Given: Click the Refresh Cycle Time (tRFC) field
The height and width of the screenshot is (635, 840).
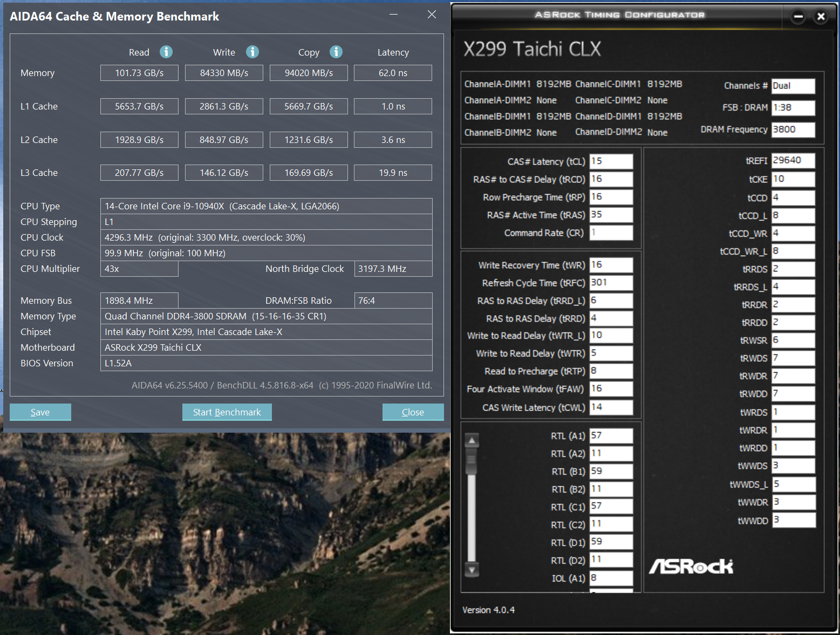Looking at the screenshot, I should pos(611,283).
